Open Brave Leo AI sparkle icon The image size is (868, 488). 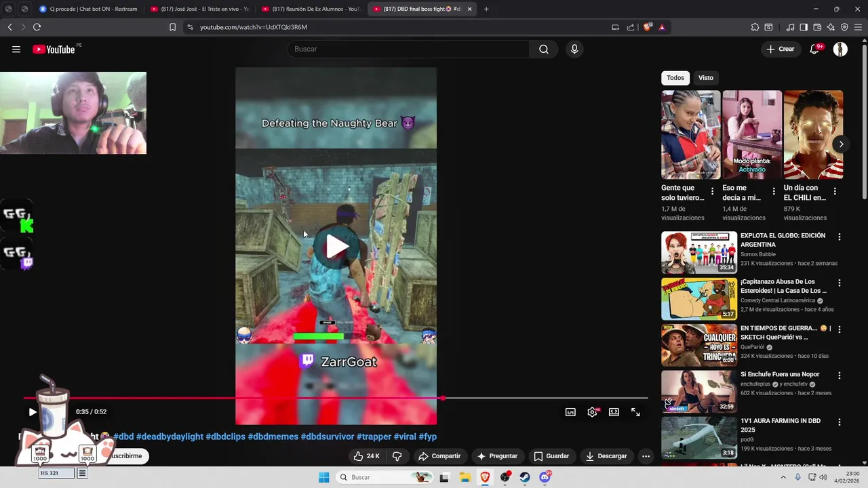[x=831, y=27]
